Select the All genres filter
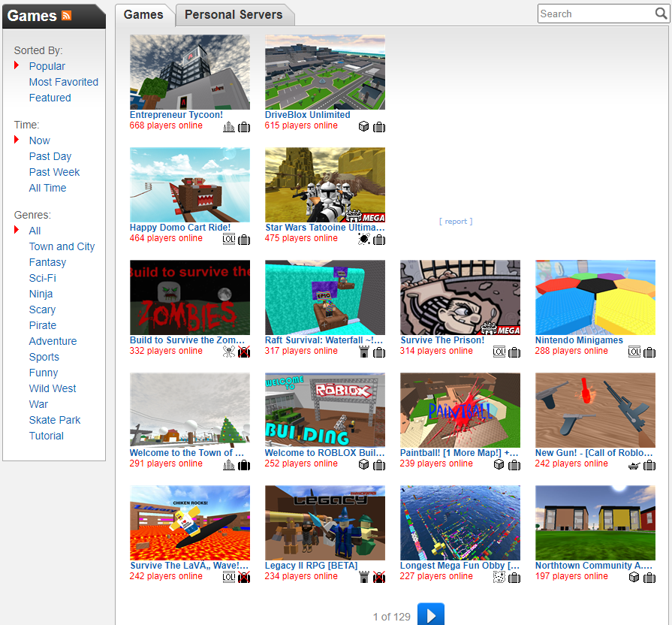The height and width of the screenshot is (625, 672). (x=35, y=231)
